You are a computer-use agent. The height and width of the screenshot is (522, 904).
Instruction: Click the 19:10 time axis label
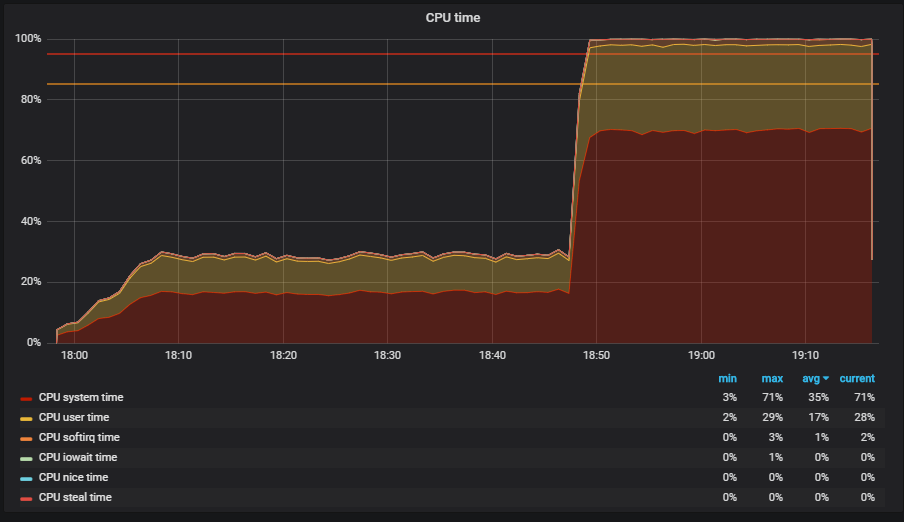805,355
